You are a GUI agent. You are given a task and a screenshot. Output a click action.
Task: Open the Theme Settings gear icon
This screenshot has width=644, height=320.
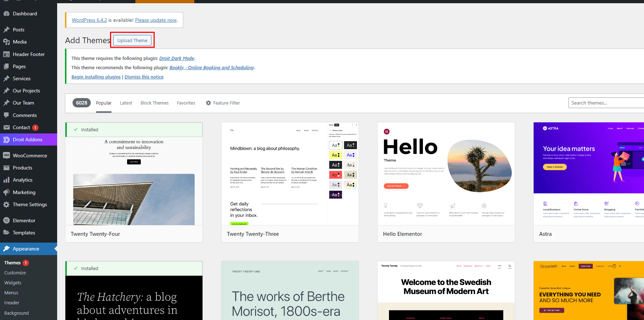coord(6,204)
